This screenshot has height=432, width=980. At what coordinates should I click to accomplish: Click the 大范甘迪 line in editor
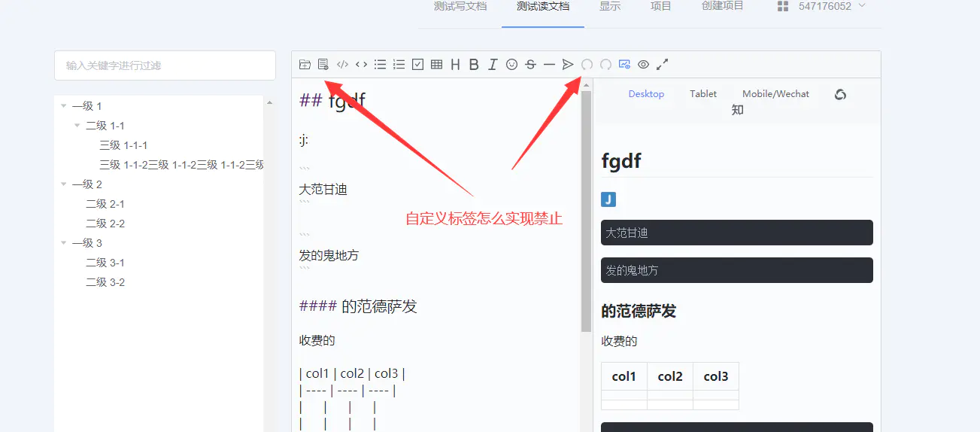323,190
